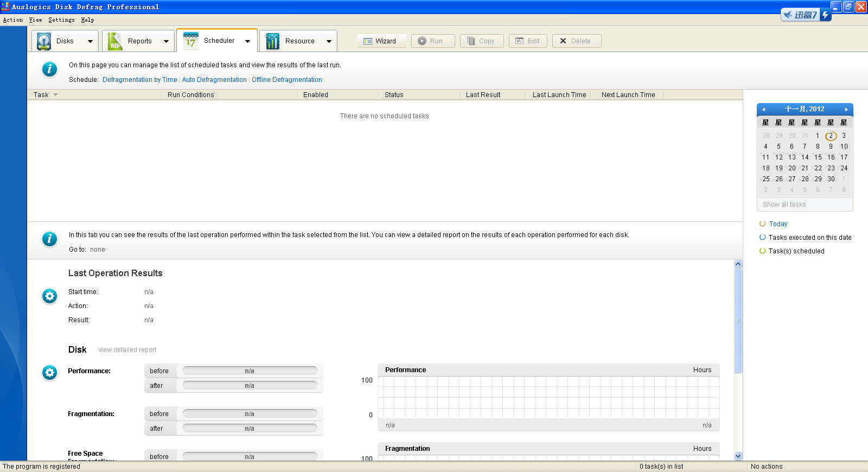This screenshot has height=472, width=868.
Task: Click the Auslogics title bar app icon
Action: pos(5,7)
